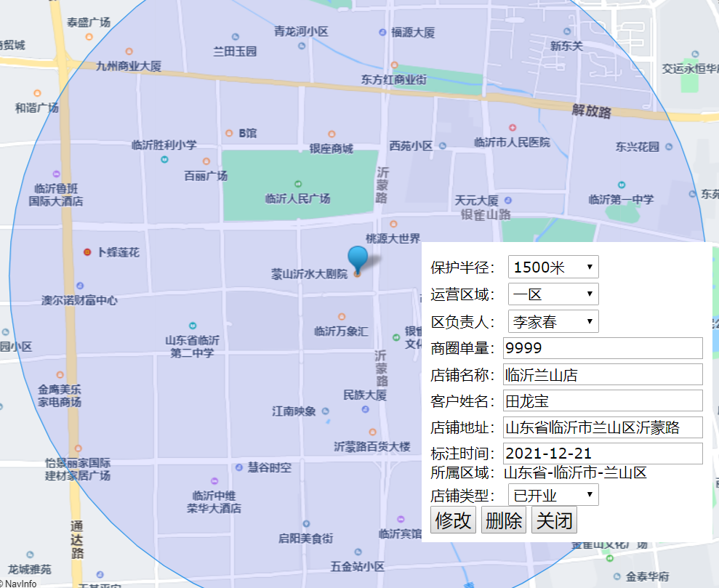The height and width of the screenshot is (588, 719).
Task: Click the 临沂胜利小学 school icon
Action: pyautogui.click(x=164, y=159)
